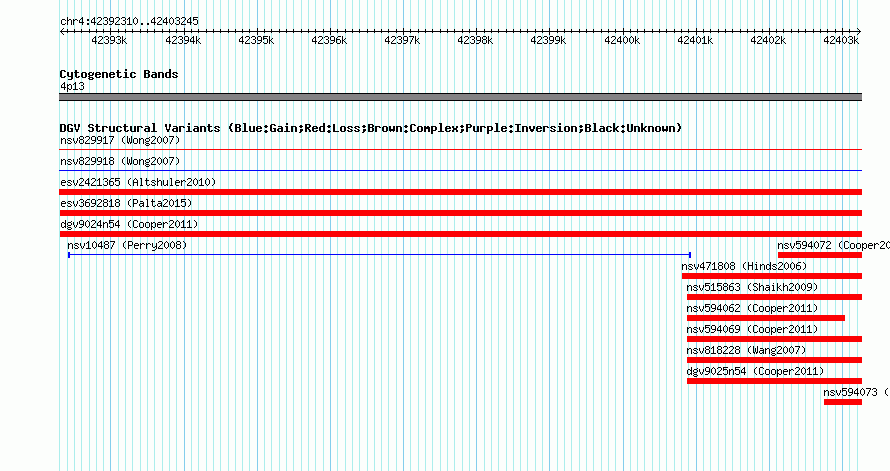This screenshot has height=471, width=890.
Task: Click the 42395k ruler tick label
Action: tap(256, 41)
